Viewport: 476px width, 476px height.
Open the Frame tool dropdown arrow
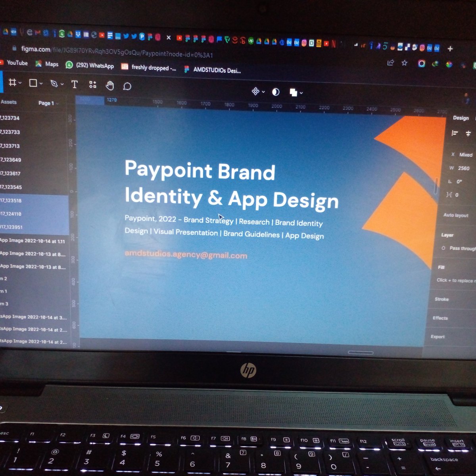(x=20, y=83)
